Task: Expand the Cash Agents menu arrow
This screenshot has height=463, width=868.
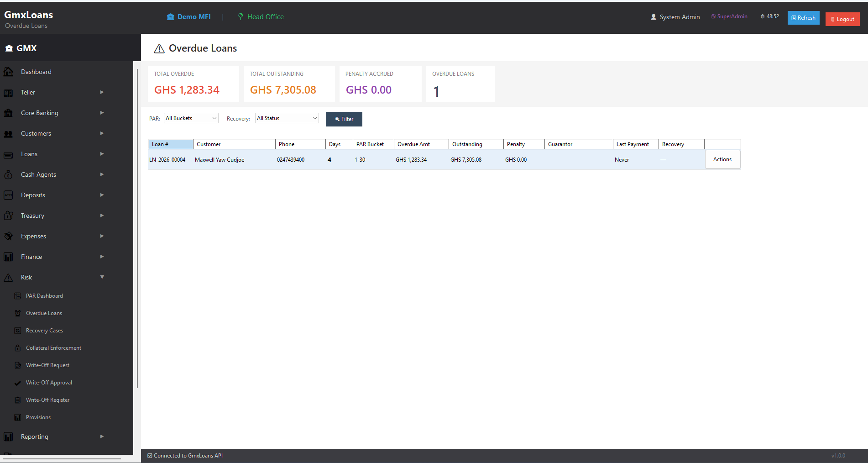Action: point(102,174)
